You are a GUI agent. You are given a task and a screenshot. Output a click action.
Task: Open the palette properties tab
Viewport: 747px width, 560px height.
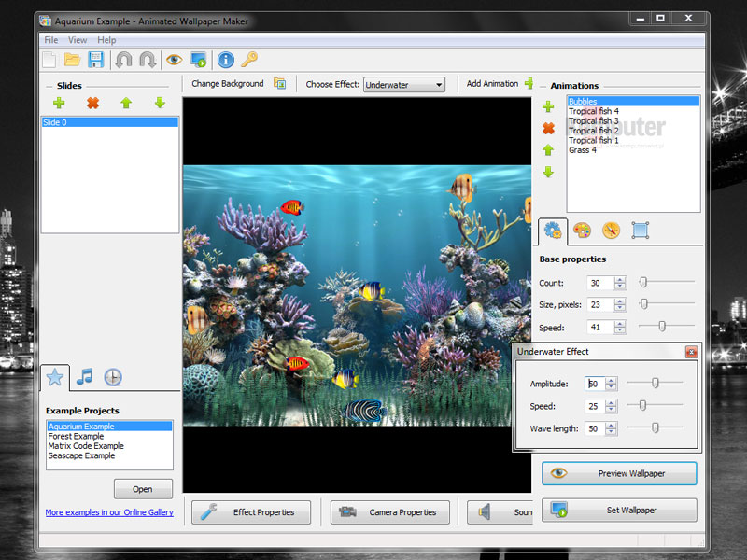[x=585, y=231]
